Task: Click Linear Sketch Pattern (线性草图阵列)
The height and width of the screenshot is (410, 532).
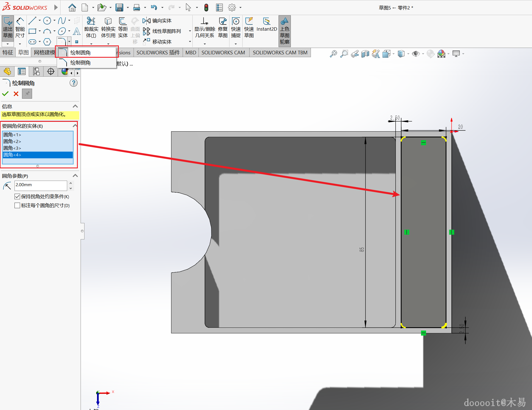Action: 162,31
